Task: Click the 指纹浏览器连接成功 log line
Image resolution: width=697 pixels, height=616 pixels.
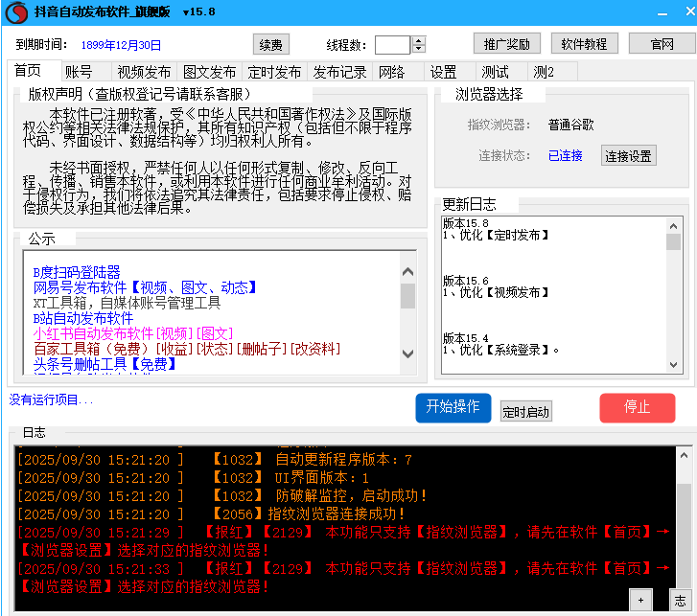Action: pyautogui.click(x=211, y=513)
